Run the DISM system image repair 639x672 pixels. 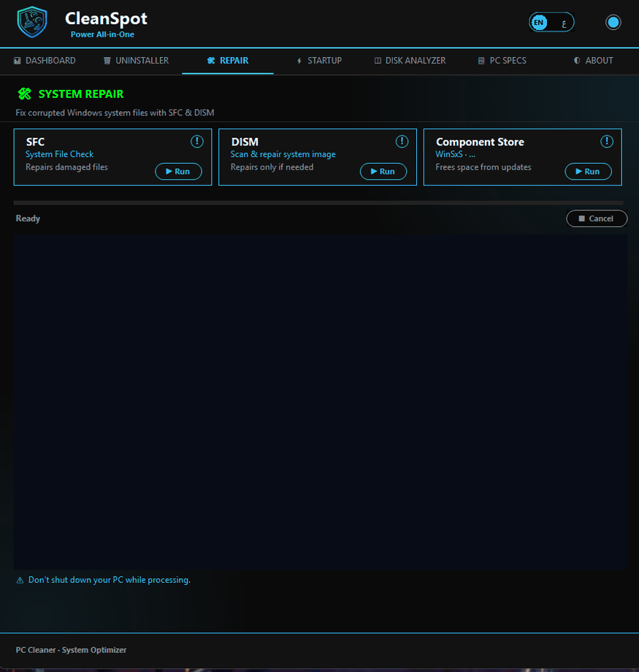383,172
